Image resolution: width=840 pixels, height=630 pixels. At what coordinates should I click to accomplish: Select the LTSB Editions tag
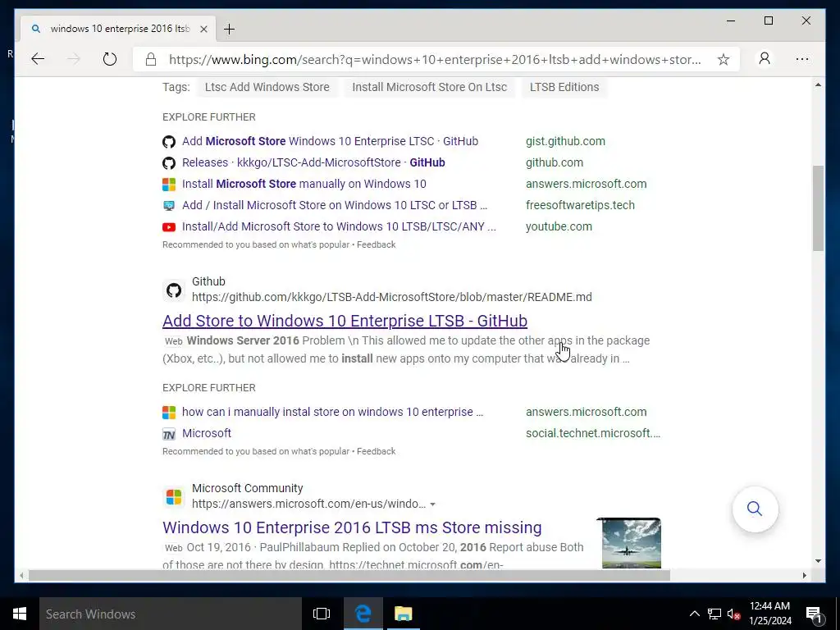point(564,87)
